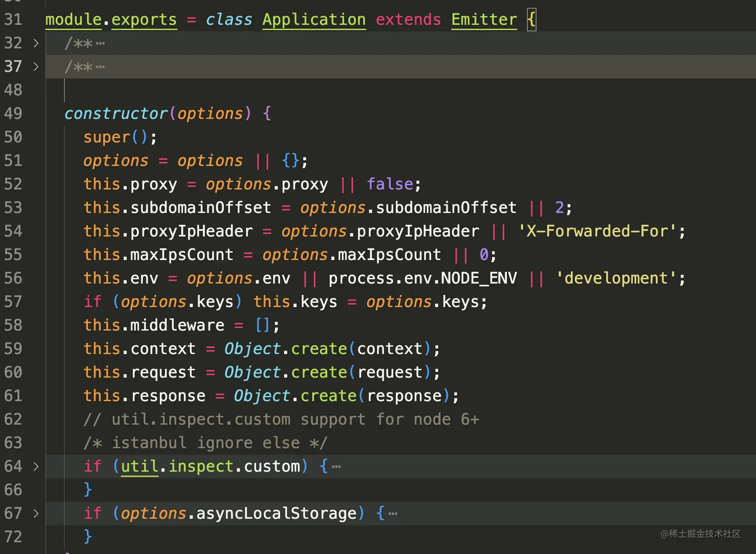Expand the folded comment on line 32
The width and height of the screenshot is (756, 554).
click(x=35, y=43)
